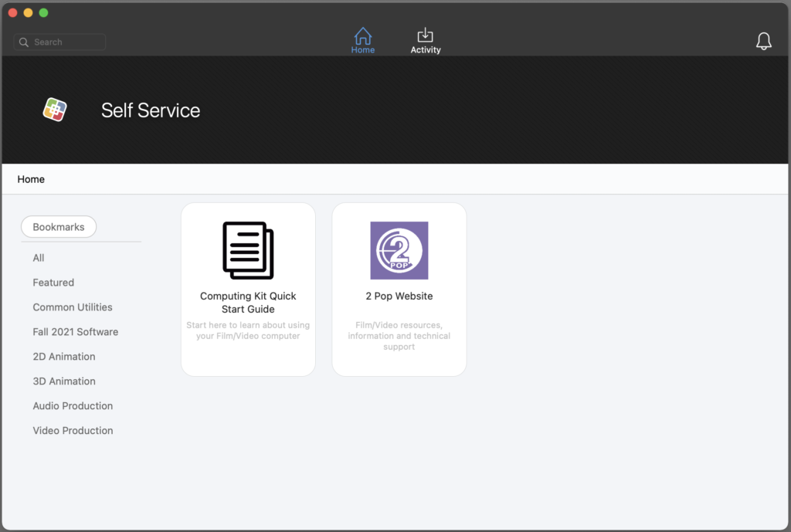Image resolution: width=791 pixels, height=532 pixels.
Task: Browse the 2D Animation category
Action: click(x=64, y=357)
